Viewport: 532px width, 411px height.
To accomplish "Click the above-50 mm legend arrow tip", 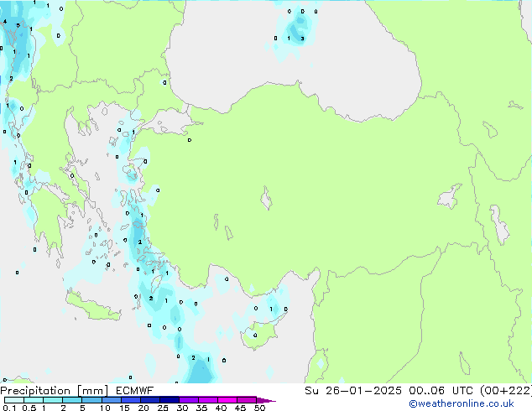I will pyautogui.click(x=266, y=400).
